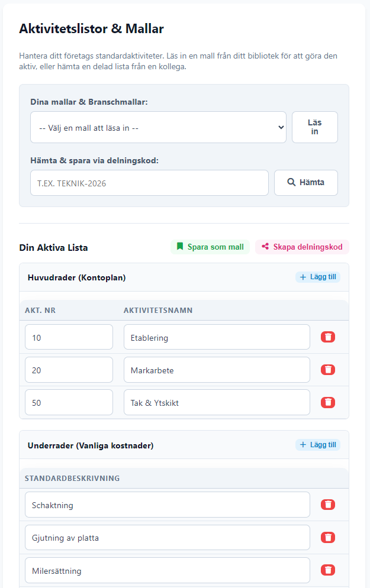Remove the Gjutning av platta row
The width and height of the screenshot is (370, 588).
click(x=327, y=538)
